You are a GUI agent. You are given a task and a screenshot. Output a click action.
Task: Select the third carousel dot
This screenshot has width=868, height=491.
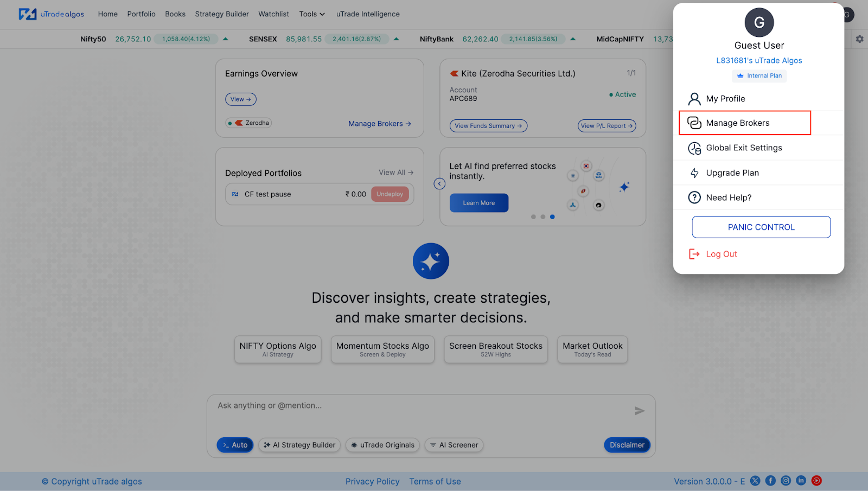552,217
